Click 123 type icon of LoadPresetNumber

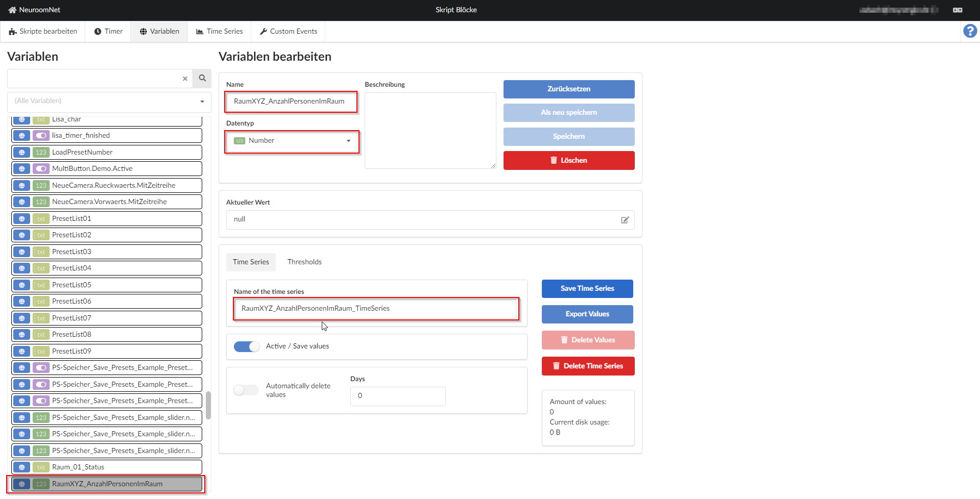pos(41,152)
